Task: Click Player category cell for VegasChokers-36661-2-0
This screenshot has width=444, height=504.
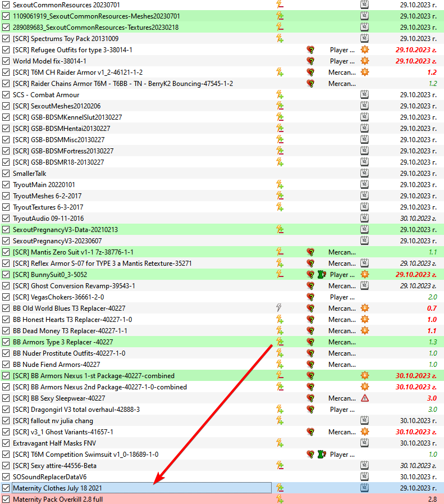Action: [x=342, y=297]
